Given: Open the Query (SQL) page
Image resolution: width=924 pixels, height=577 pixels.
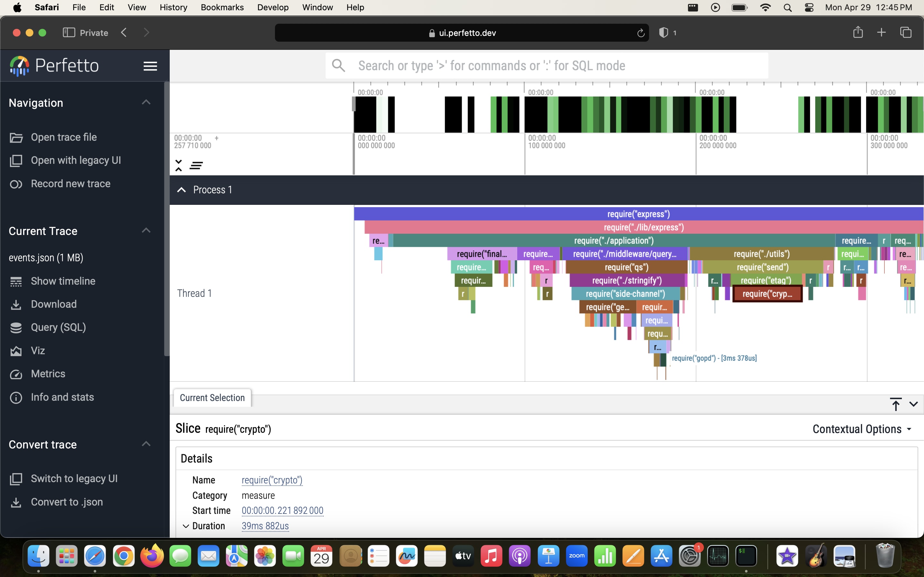Looking at the screenshot, I should 58,327.
